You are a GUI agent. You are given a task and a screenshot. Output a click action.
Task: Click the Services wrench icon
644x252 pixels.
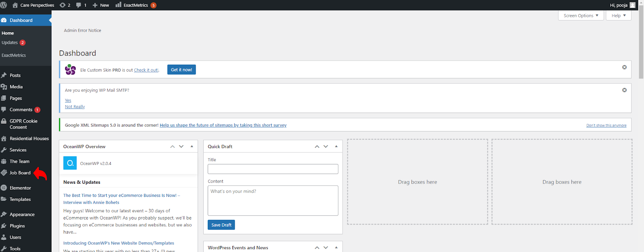pyautogui.click(x=4, y=150)
